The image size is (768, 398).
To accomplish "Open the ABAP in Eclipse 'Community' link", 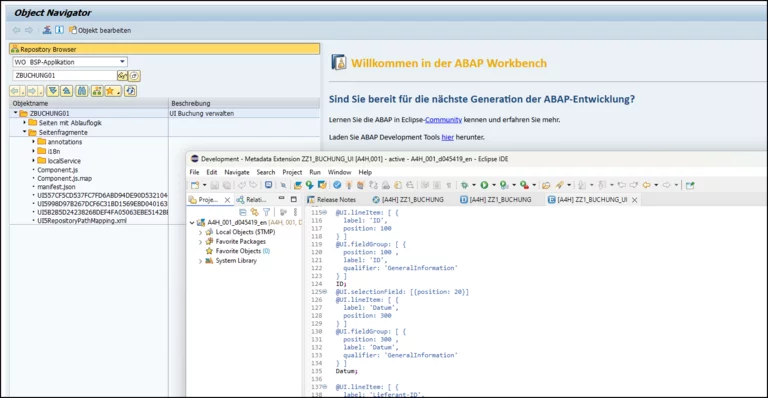I will (443, 119).
